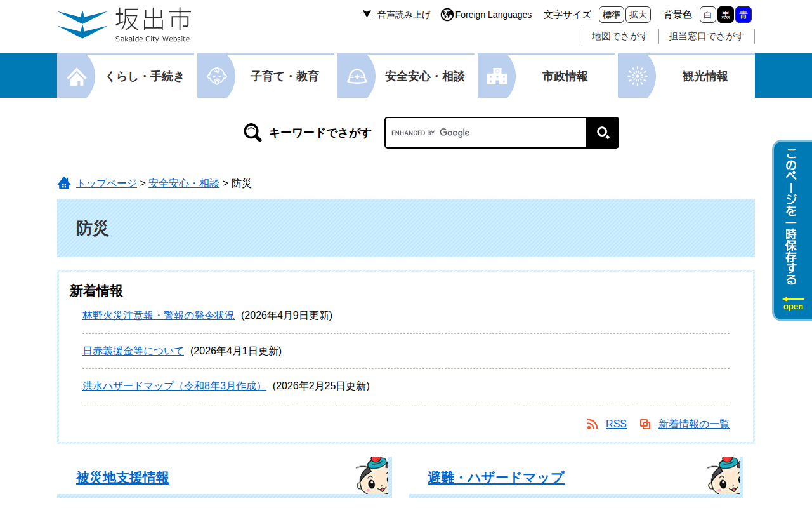Screen dimensions: 812x508
Task: Click the breadcrumb home icon
Action: 64,183
